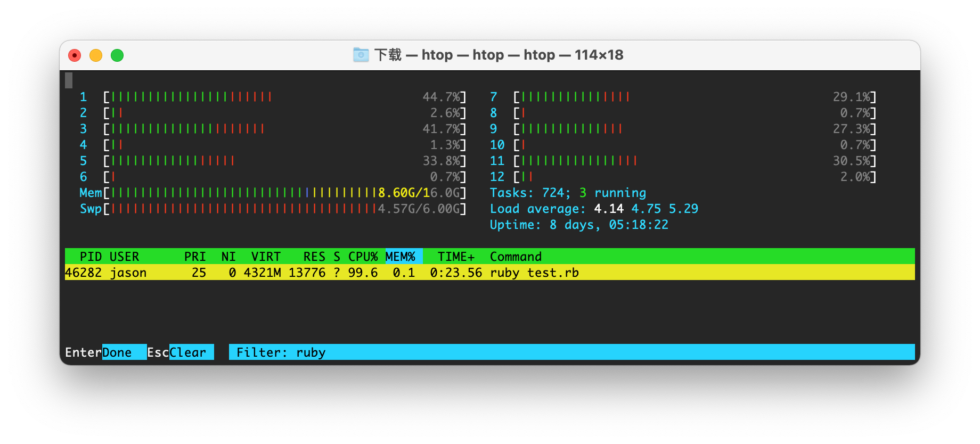Sort by the USER column header
Image resolution: width=980 pixels, height=444 pixels.
(x=124, y=257)
